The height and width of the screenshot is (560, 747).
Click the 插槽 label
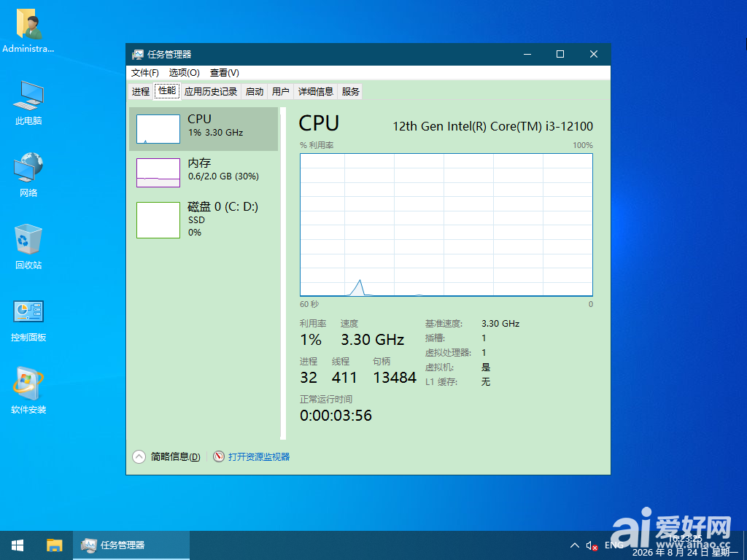pos(435,338)
